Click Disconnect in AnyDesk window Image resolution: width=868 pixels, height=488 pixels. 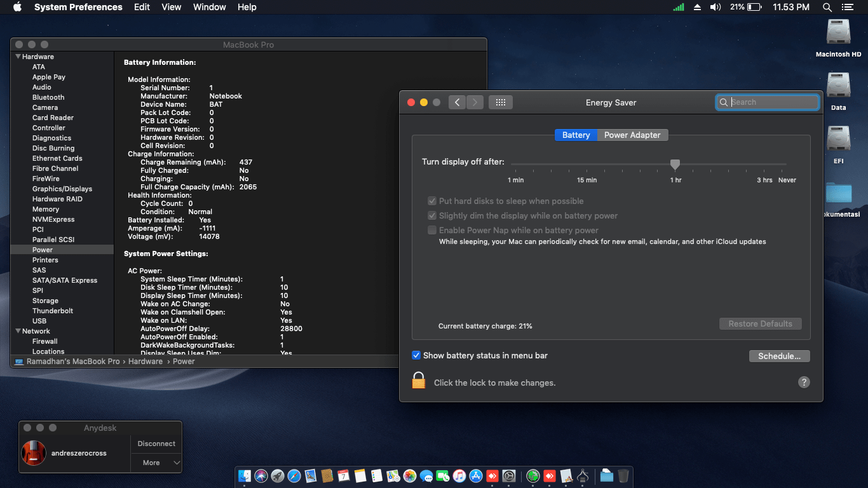coord(156,444)
